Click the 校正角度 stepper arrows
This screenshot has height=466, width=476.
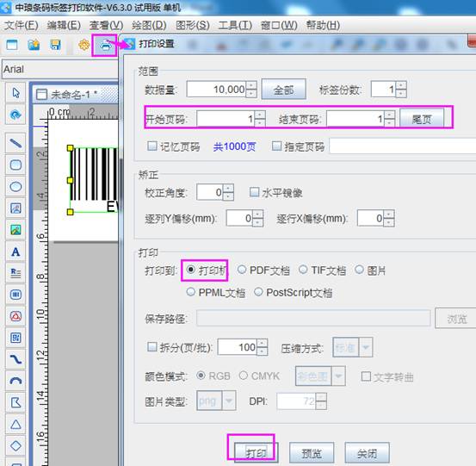click(228, 192)
